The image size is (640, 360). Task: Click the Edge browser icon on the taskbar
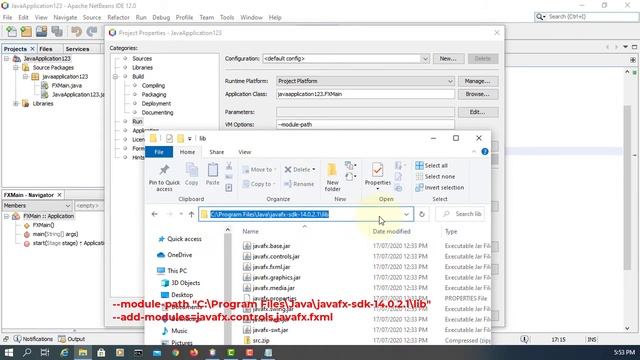(64, 352)
